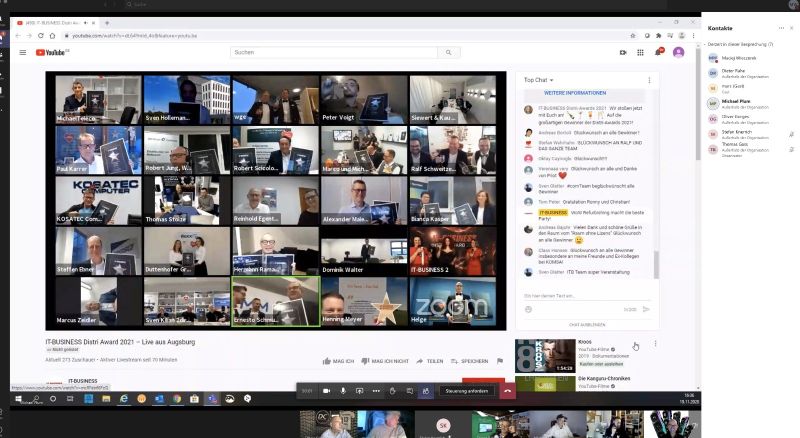Toggle microphone mute in Teams call bar
This screenshot has width=800, height=438.
tap(343, 391)
